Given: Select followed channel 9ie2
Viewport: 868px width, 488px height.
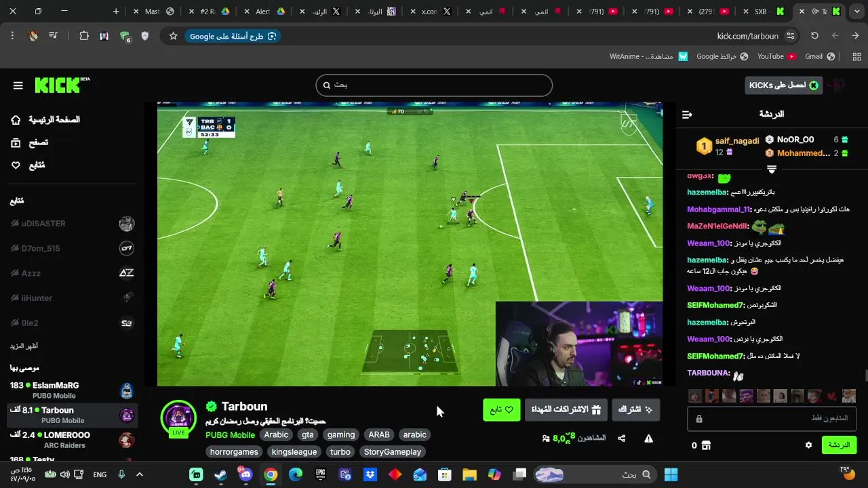Looking at the screenshot, I should [73, 323].
